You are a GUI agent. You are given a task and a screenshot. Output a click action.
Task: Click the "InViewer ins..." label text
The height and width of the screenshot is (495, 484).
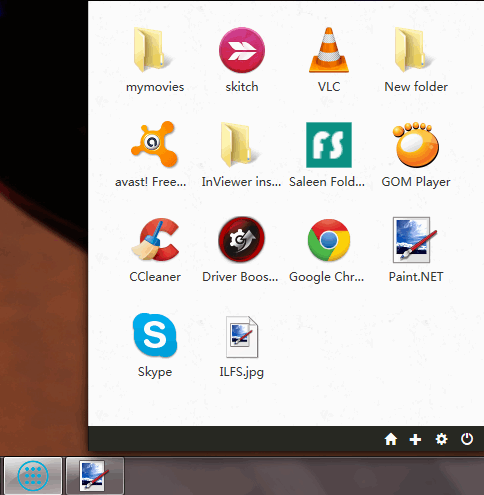[241, 182]
